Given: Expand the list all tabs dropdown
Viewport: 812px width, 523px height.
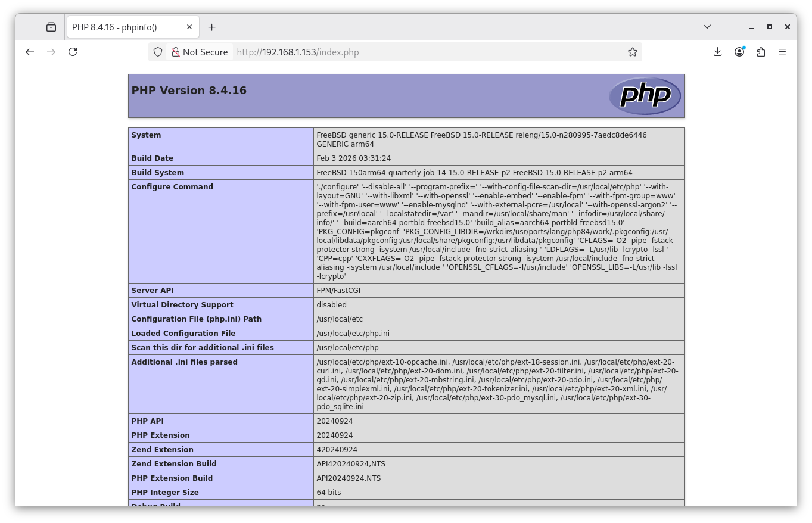Looking at the screenshot, I should coord(707,27).
